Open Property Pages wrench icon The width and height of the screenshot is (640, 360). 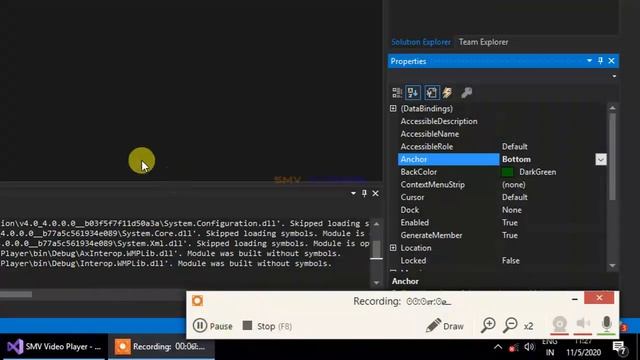(467, 93)
